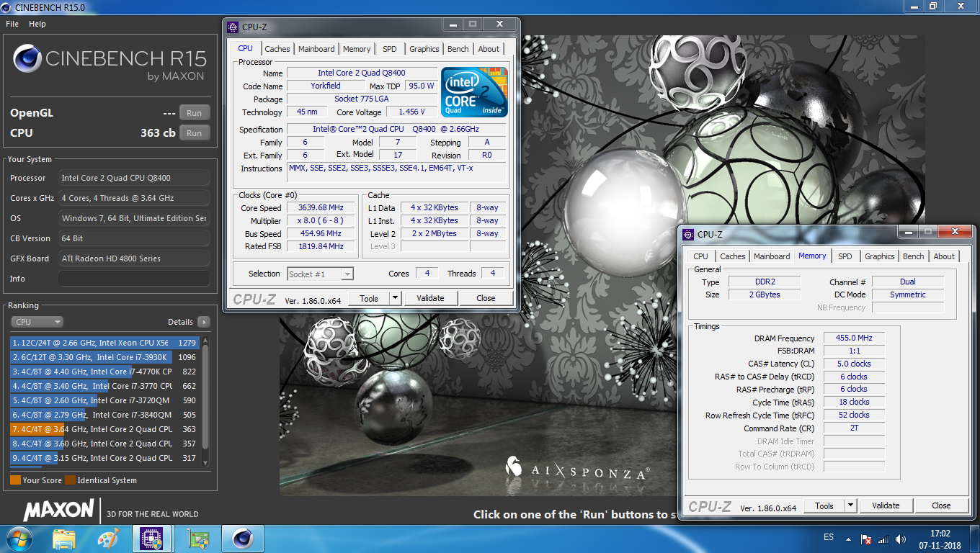Switch to Cinebench taskbar icon
The image size is (980, 553).
pyautogui.click(x=241, y=539)
